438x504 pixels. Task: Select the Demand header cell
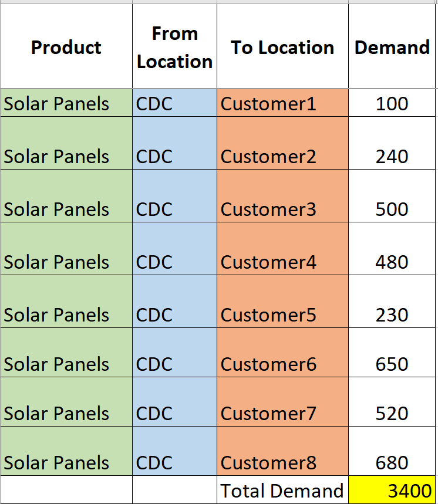[x=392, y=46]
